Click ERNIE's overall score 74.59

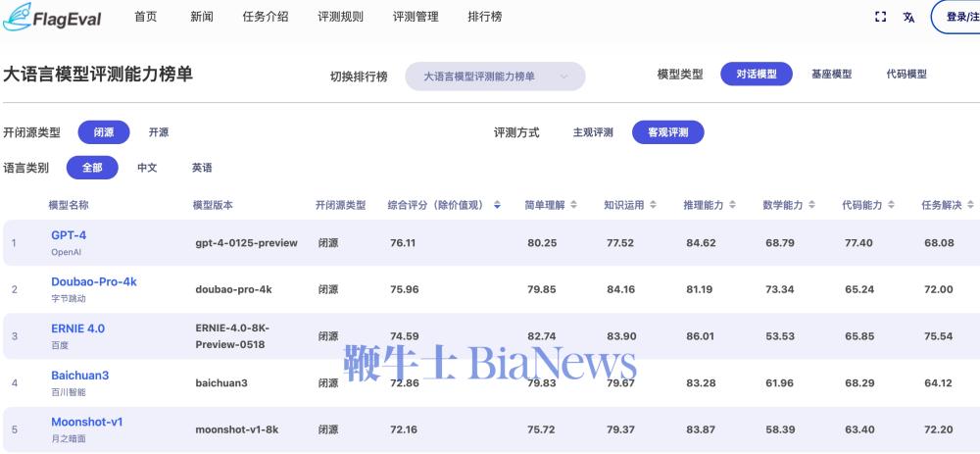point(405,336)
